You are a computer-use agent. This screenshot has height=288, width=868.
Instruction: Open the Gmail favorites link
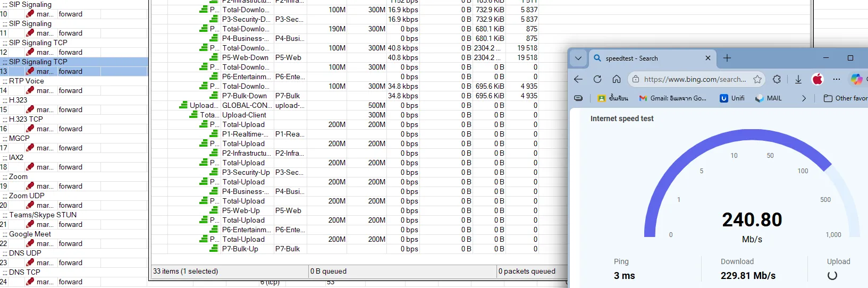673,98
